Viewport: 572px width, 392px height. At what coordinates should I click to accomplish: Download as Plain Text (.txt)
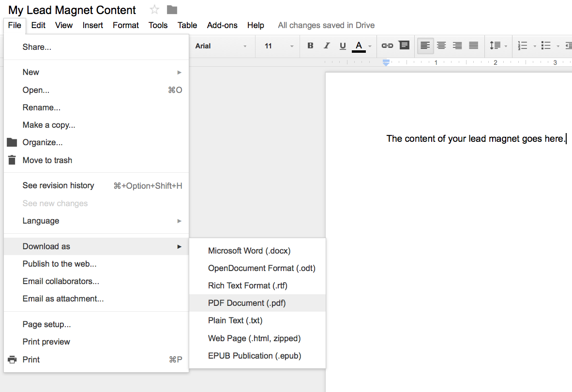coord(257,320)
